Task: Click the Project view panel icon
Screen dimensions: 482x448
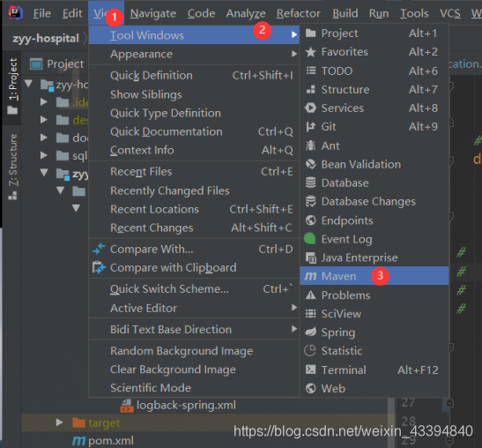Action: click(36, 64)
